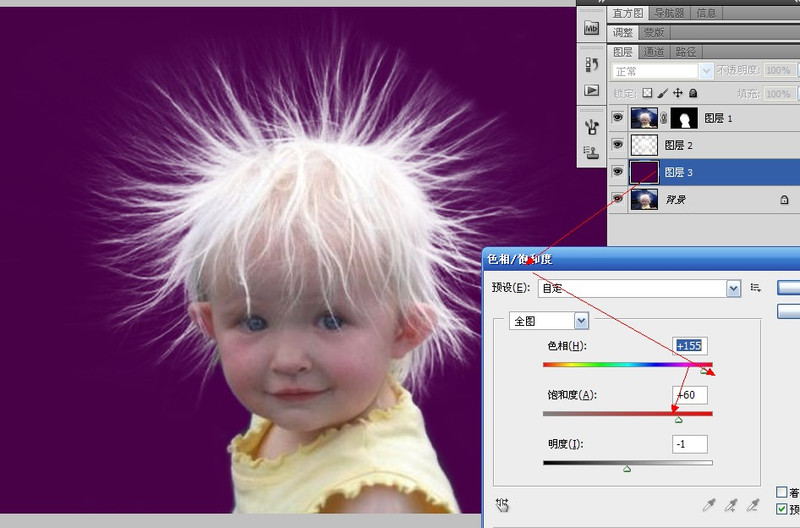Switch to the 路径 tab
This screenshot has height=528, width=800.
pos(685,52)
